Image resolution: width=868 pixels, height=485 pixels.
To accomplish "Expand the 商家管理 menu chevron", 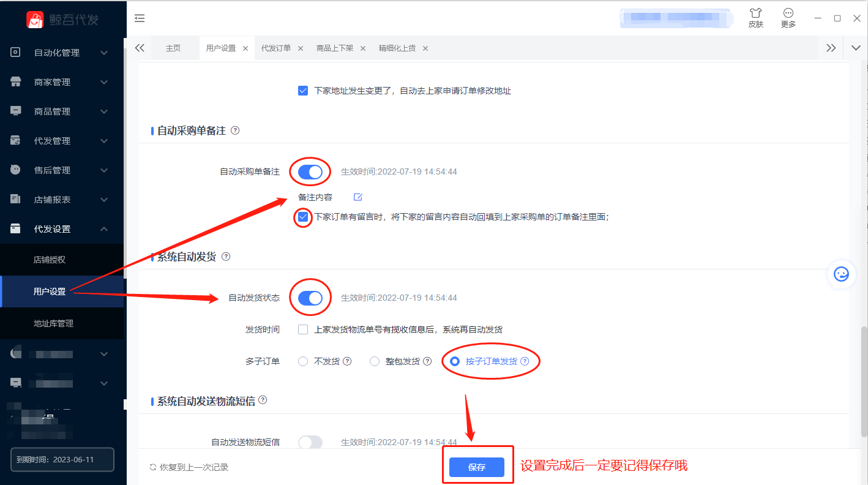I will 104,82.
